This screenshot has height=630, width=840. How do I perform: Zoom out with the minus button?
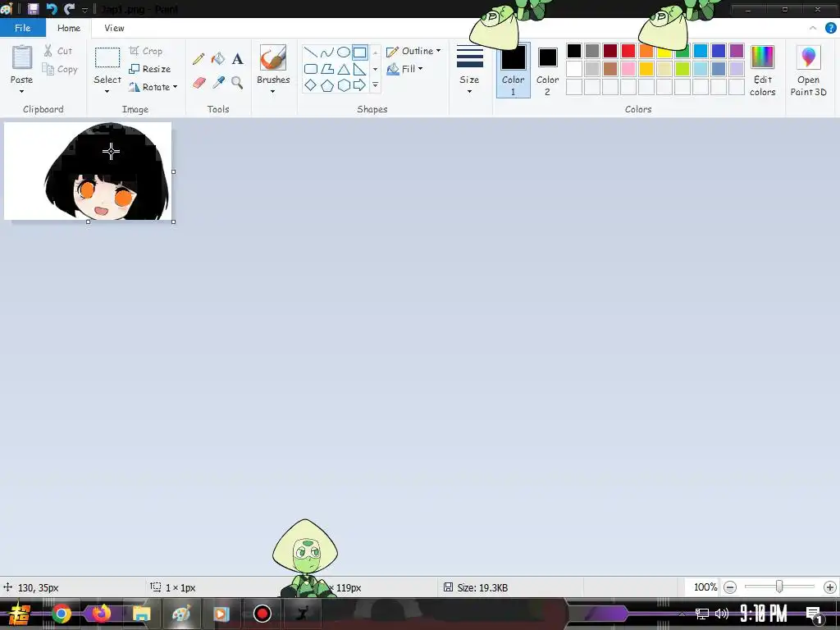point(729,587)
